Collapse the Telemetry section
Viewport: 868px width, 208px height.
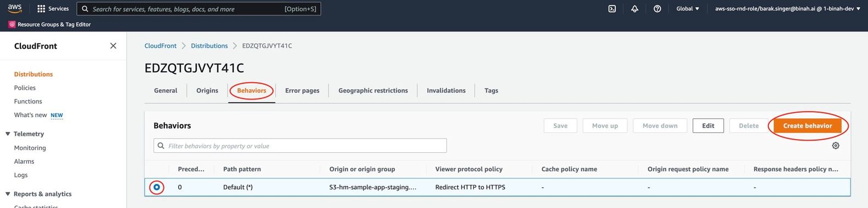tap(8, 134)
